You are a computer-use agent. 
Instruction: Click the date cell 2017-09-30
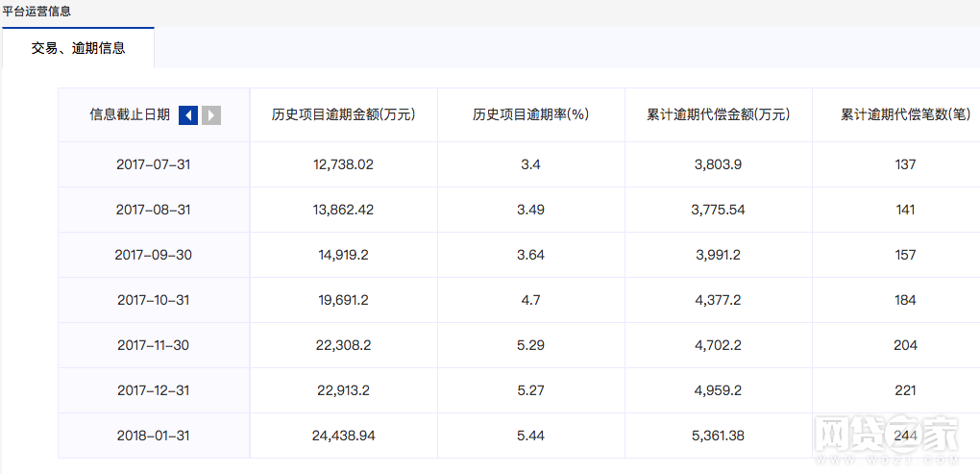[x=153, y=255]
